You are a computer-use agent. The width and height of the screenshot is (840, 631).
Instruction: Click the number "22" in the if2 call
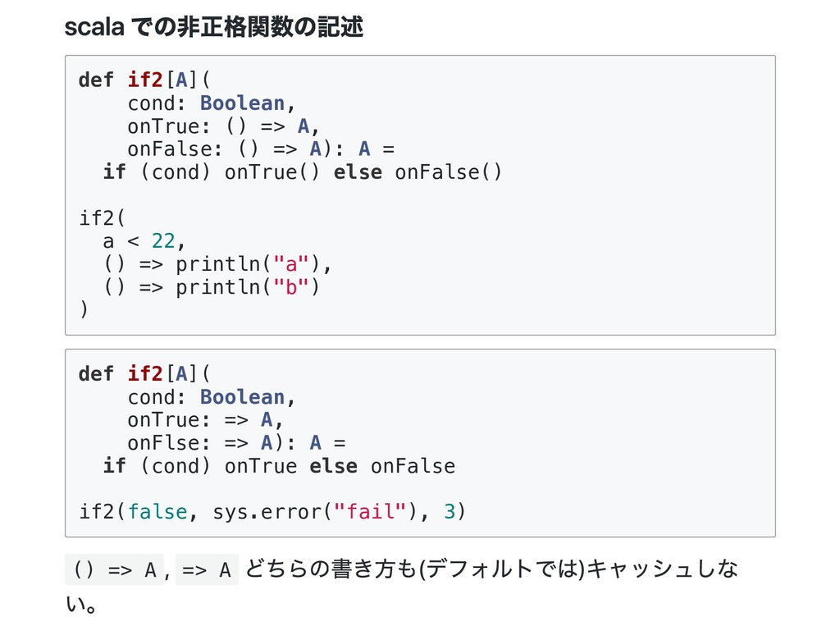pyautogui.click(x=163, y=241)
